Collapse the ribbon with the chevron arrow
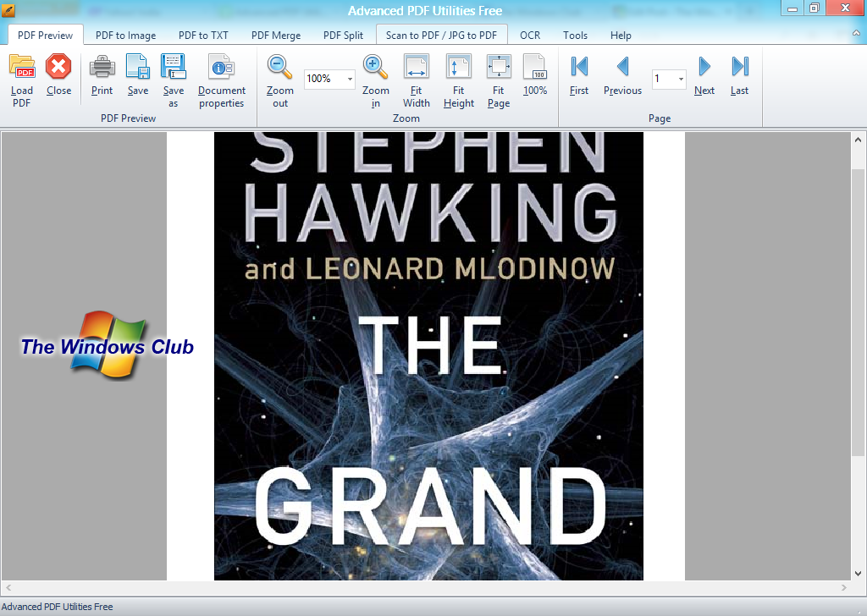 point(855,33)
